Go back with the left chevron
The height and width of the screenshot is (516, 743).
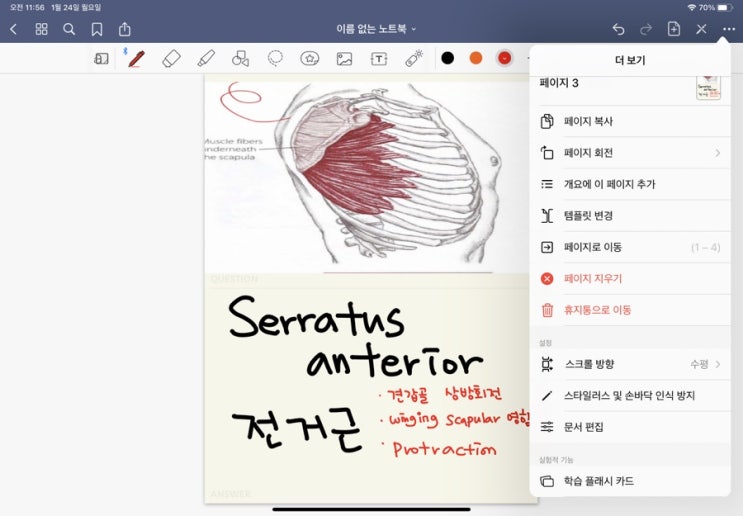point(13,29)
